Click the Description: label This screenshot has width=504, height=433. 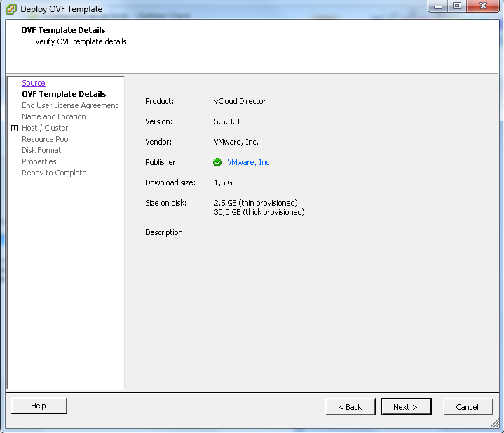click(165, 232)
